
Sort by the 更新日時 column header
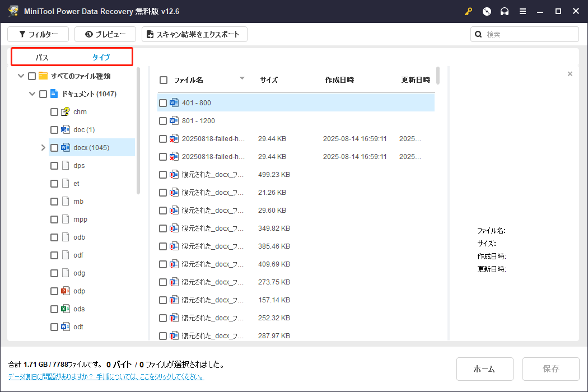point(416,80)
